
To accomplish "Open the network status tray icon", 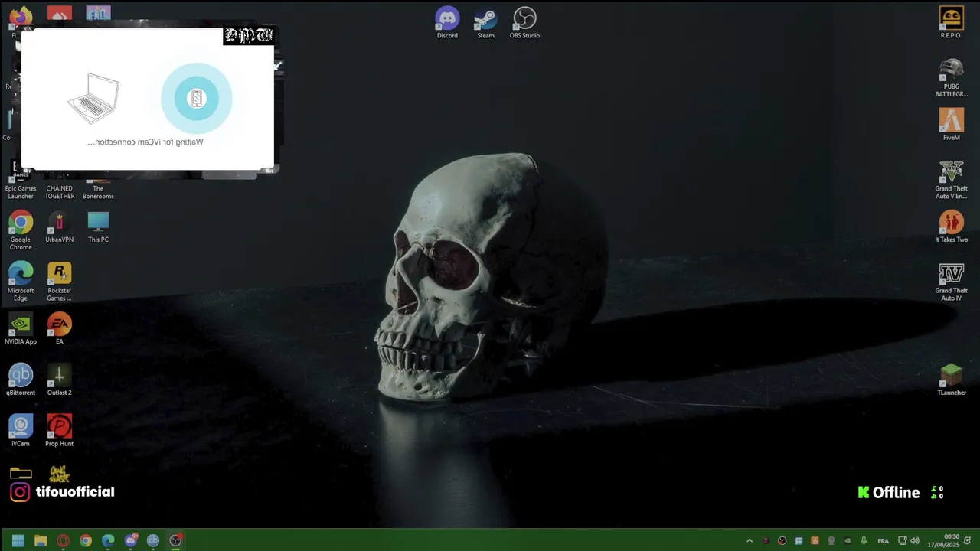I will pos(902,541).
